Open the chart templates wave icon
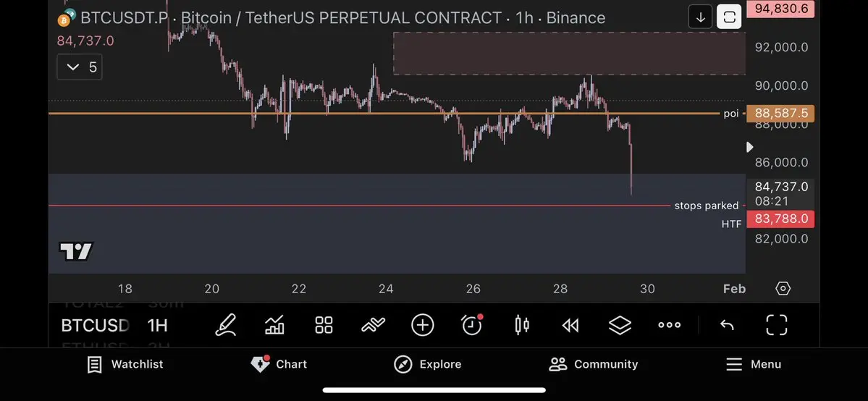This screenshot has width=868, height=401. 373,325
